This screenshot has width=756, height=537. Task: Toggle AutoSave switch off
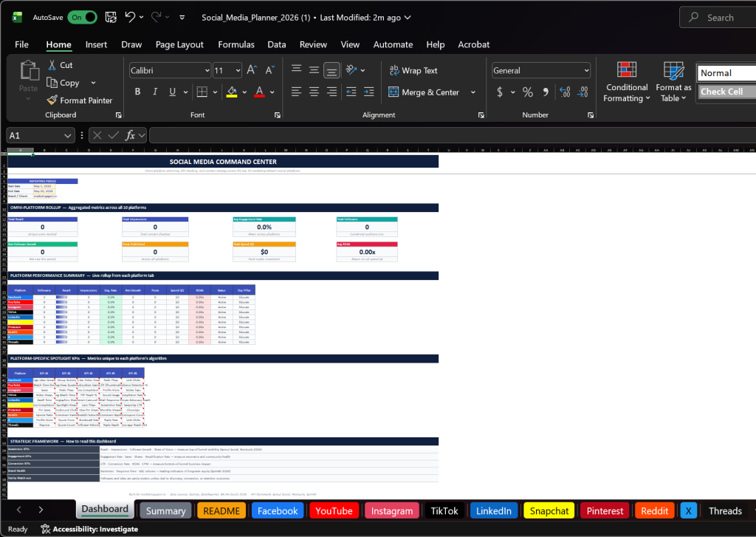(x=82, y=17)
